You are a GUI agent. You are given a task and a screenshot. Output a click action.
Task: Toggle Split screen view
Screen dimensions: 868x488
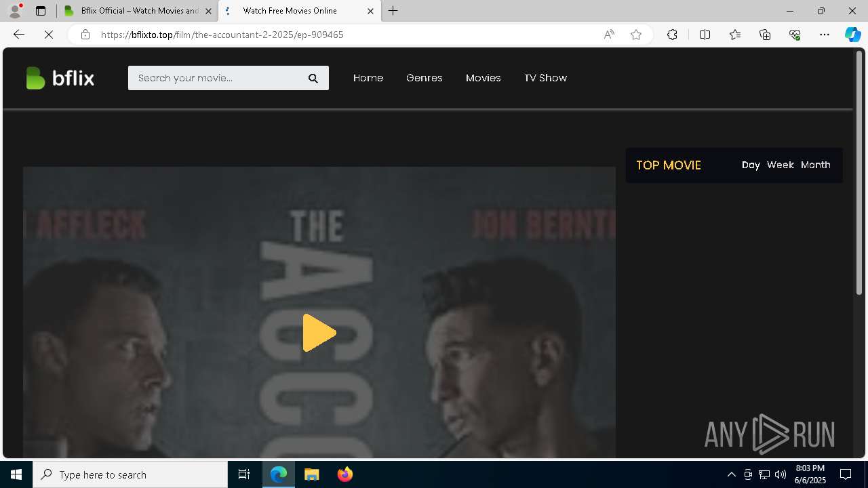coord(705,35)
